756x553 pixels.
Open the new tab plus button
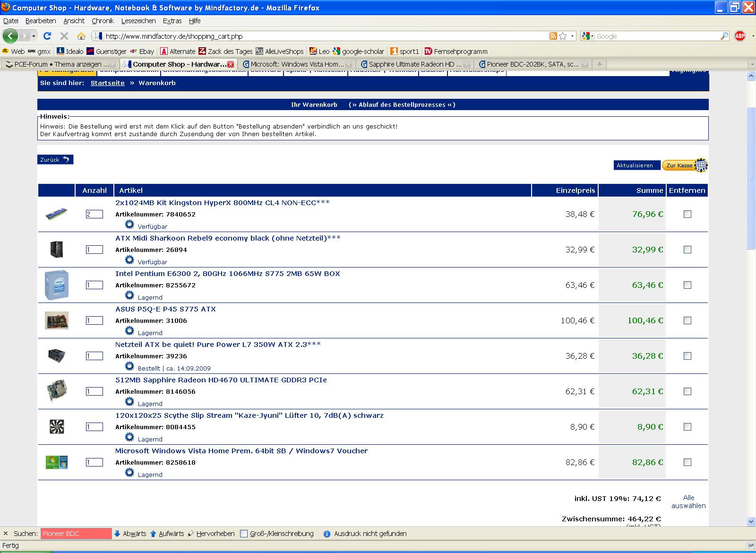click(600, 64)
